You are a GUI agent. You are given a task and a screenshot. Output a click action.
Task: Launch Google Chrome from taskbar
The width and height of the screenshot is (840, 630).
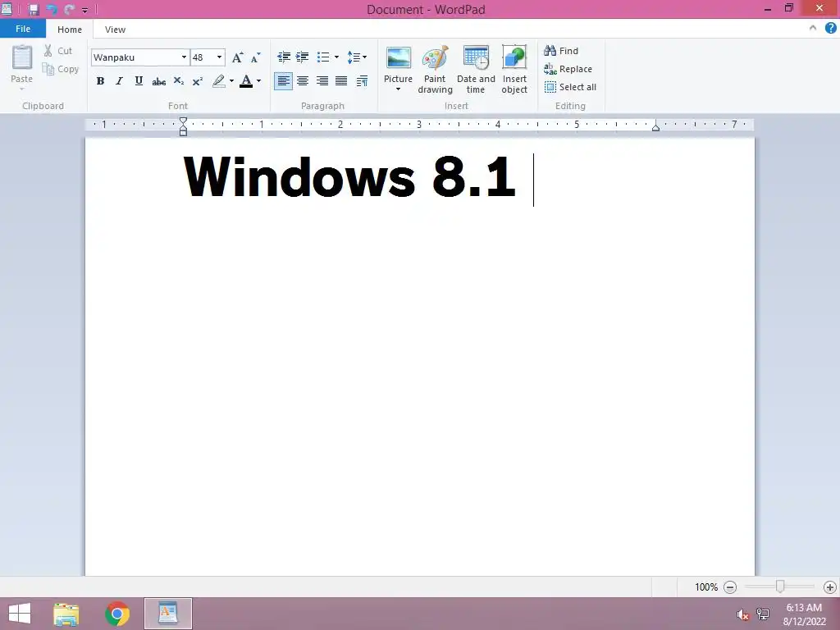(117, 614)
